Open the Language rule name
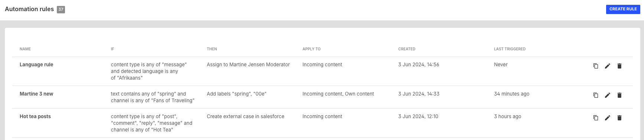Image resolution: width=644 pixels, height=140 pixels. [36, 64]
